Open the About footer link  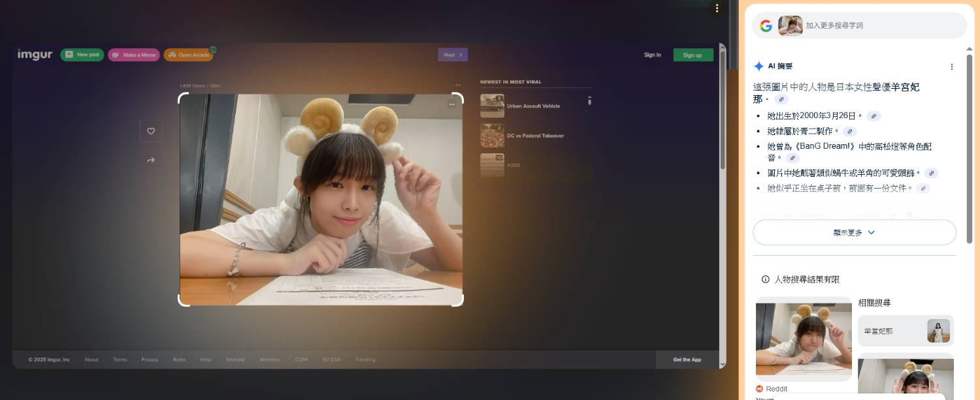tap(91, 360)
